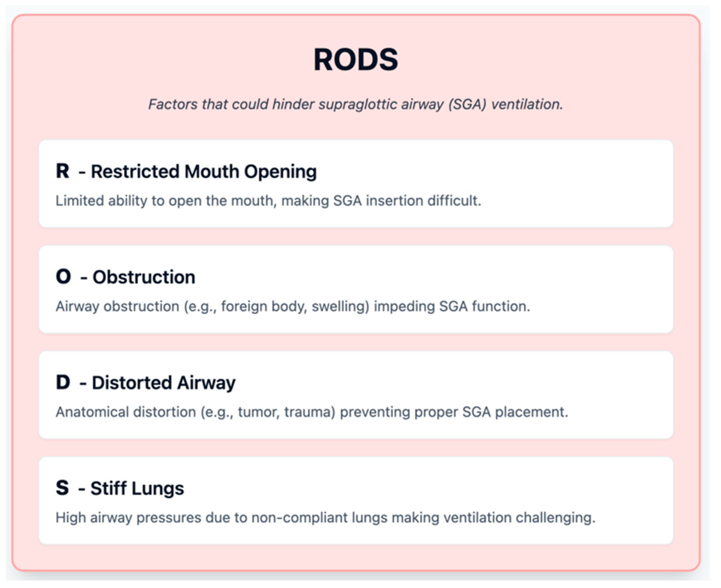Click 'impeding SGA function' in the Obstruction description
The width and height of the screenshot is (721, 588).
pos(452,306)
